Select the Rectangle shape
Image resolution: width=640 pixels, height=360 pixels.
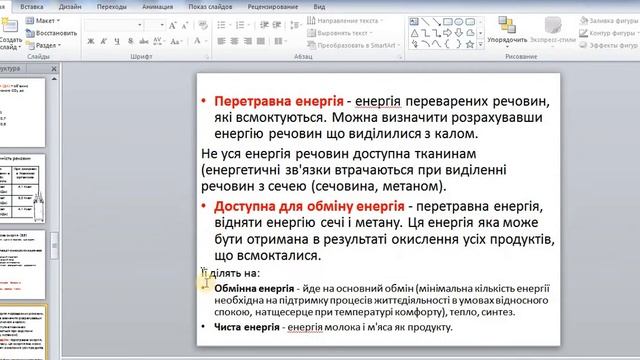[x=448, y=22]
